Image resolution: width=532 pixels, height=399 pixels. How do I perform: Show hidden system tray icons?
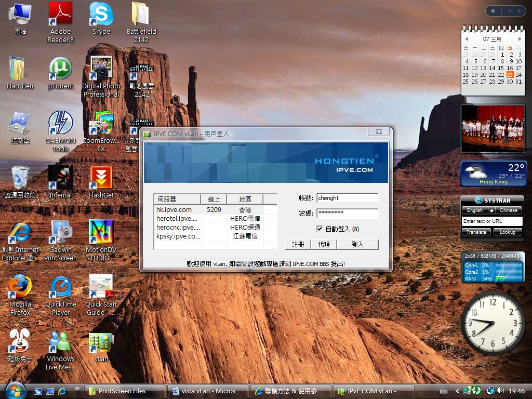tap(457, 391)
